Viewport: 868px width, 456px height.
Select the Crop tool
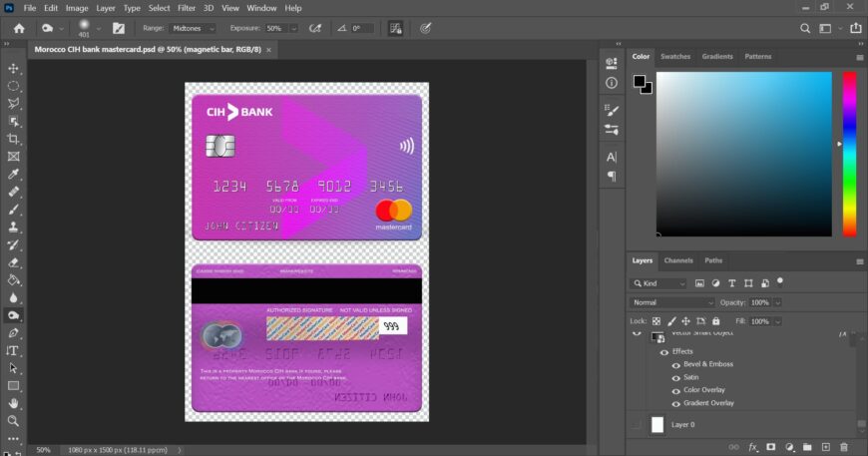coord(13,139)
